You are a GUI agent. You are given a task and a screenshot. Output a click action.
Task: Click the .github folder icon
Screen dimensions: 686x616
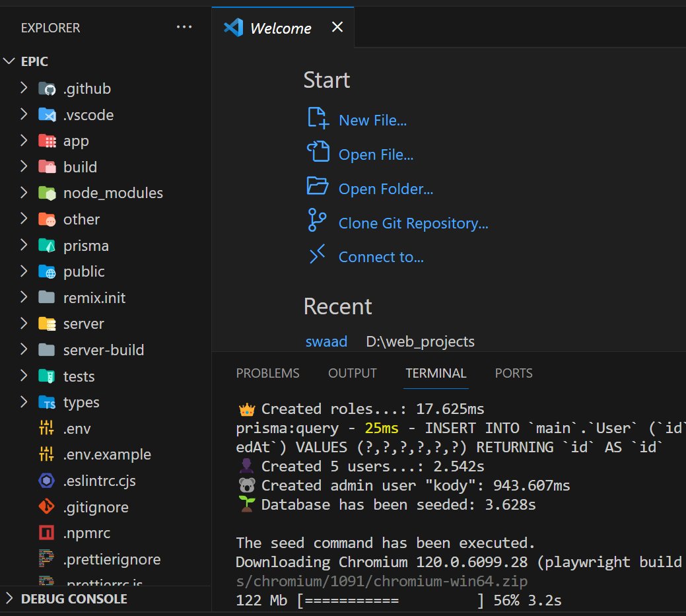[47, 89]
